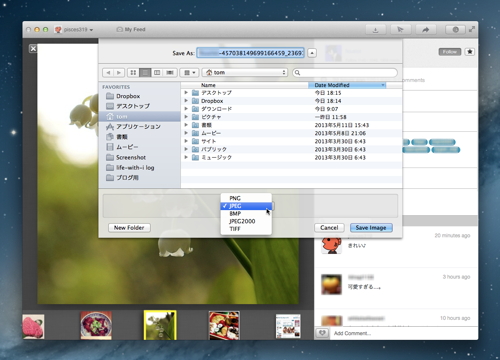Choose PNG format from popup menu
Screen dimensions: 500x360
tap(246, 198)
